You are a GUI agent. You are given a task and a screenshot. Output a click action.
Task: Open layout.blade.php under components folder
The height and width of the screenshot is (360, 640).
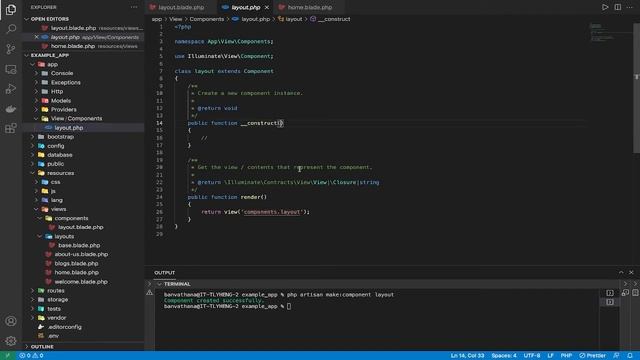[x=80, y=227]
